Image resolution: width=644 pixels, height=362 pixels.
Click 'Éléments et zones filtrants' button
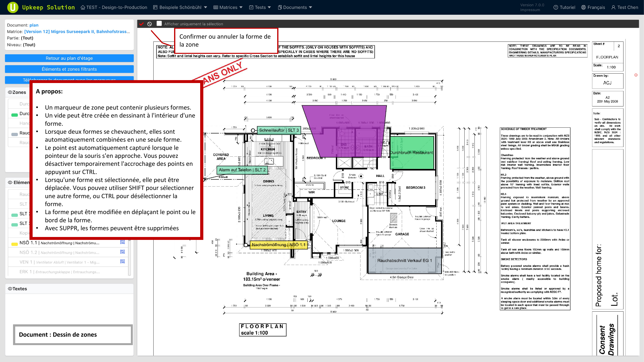coord(69,69)
